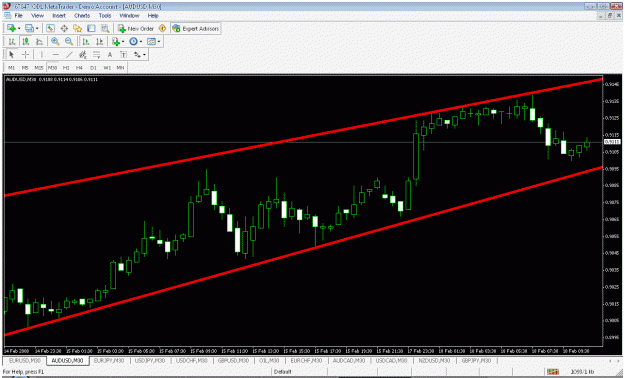Open the Strategy Tester magnifier icon
The image size is (625, 378).
(105, 28)
